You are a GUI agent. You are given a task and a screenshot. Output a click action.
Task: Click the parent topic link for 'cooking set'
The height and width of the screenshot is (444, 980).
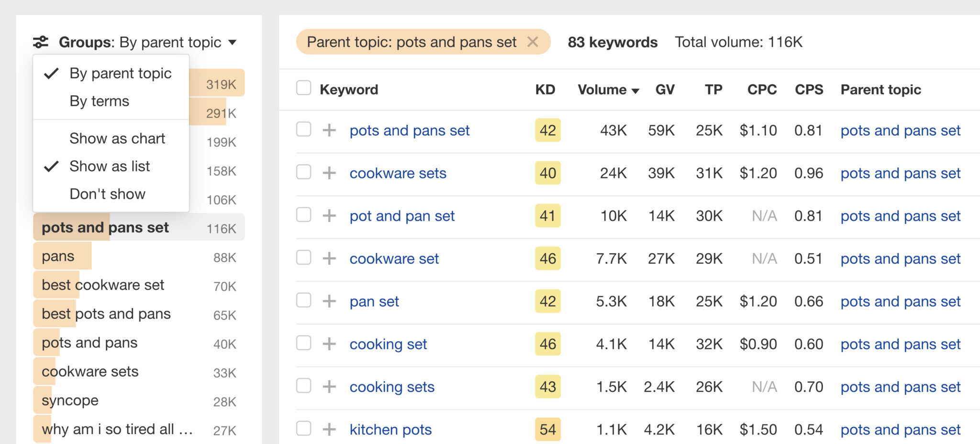pyautogui.click(x=900, y=344)
